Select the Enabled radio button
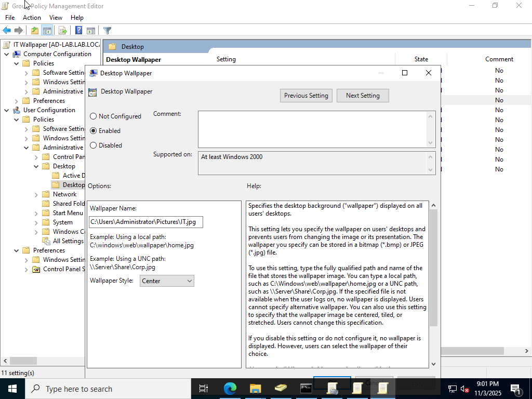 (94, 130)
